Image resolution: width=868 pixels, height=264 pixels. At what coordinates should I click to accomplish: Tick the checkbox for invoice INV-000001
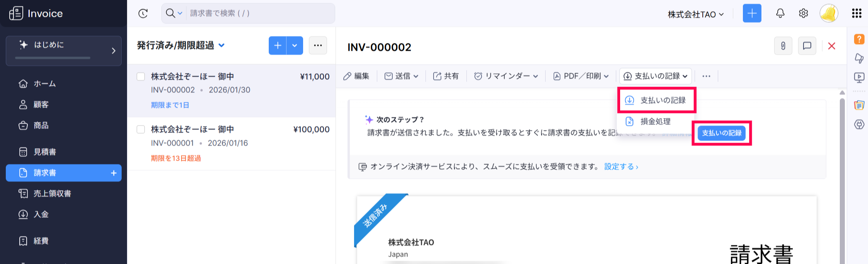141,129
